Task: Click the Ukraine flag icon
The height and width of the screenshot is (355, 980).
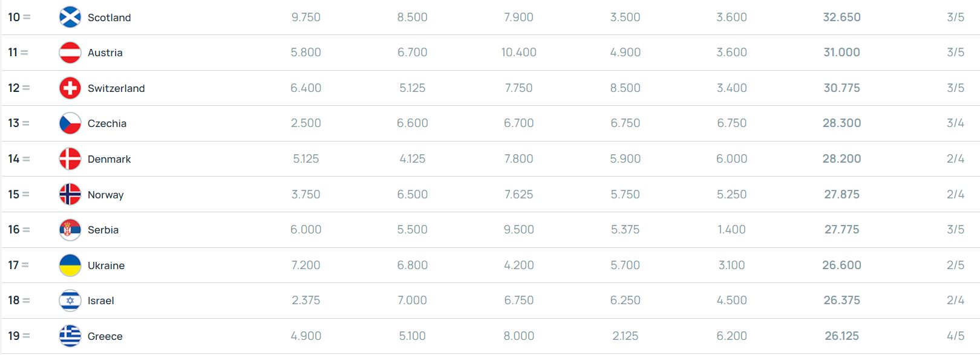Action: [x=70, y=265]
